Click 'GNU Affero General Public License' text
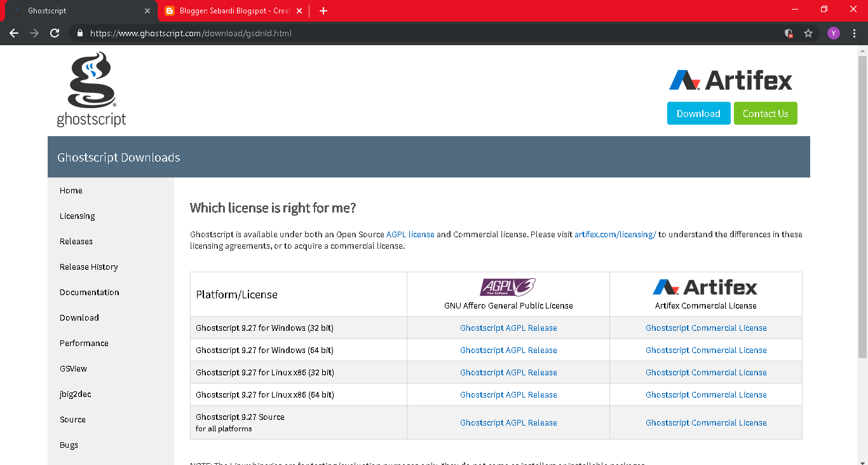Screen dimensions: 868x465 pyautogui.click(x=508, y=305)
